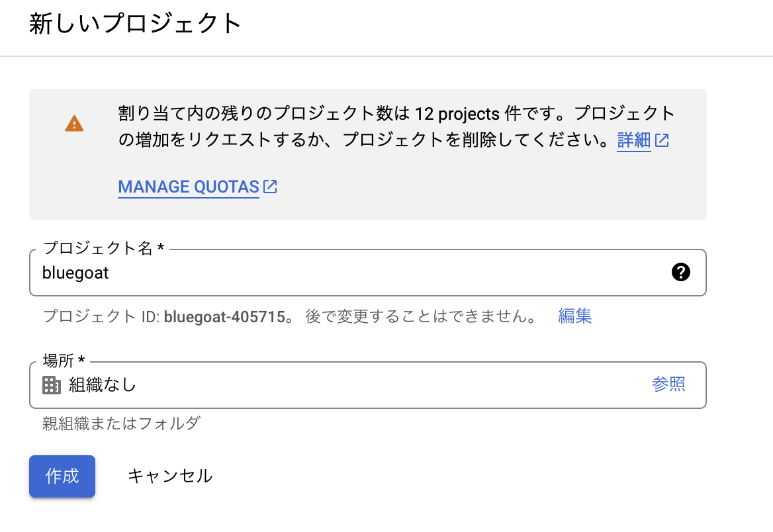Click the external link icon beside MANAGE QUOTAS
Screen dimensions: 773x532
[x=270, y=186]
